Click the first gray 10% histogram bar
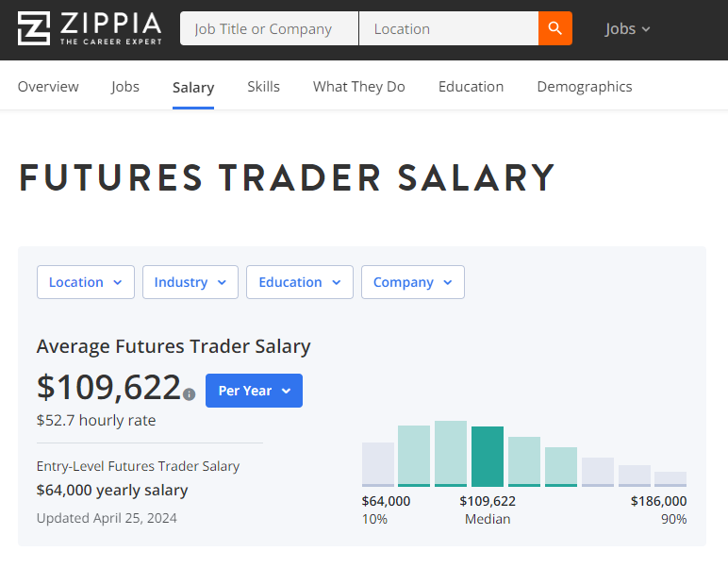This screenshot has height=568, width=728. point(378,464)
